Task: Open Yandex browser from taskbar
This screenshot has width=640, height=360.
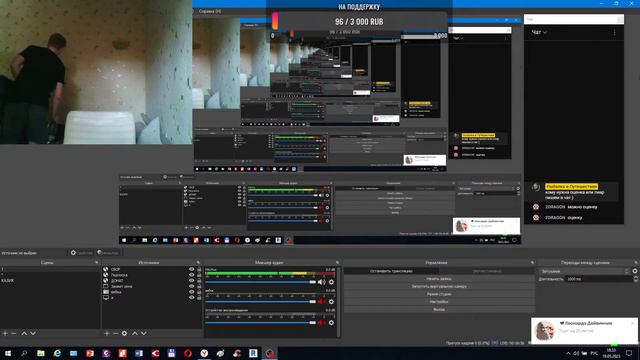Action: 204,353
